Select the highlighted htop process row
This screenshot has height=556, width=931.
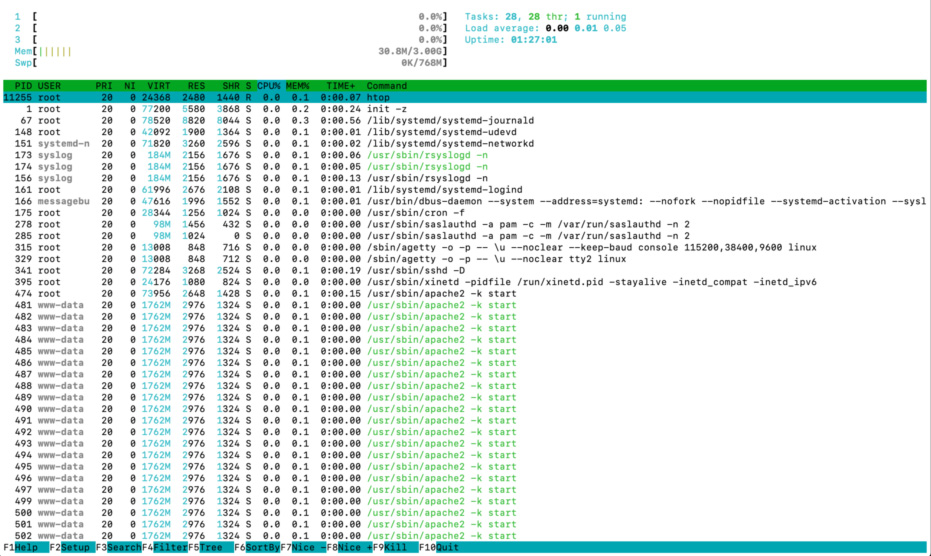coord(400,97)
